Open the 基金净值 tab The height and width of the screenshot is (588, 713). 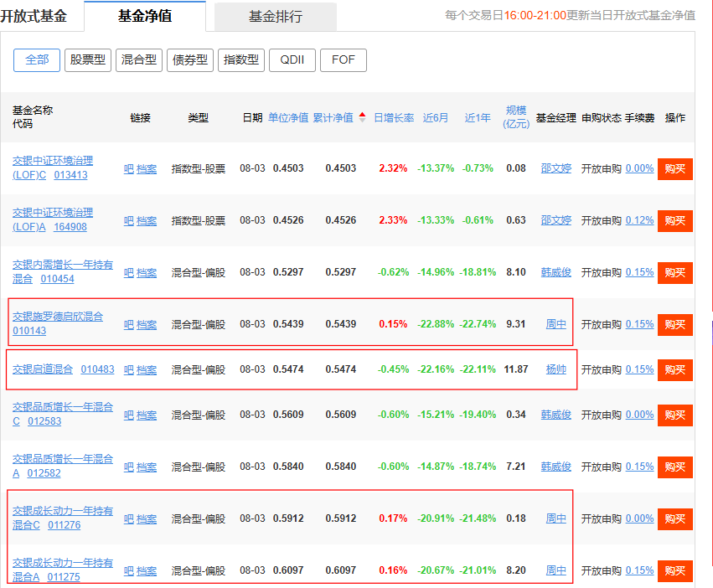click(x=145, y=16)
